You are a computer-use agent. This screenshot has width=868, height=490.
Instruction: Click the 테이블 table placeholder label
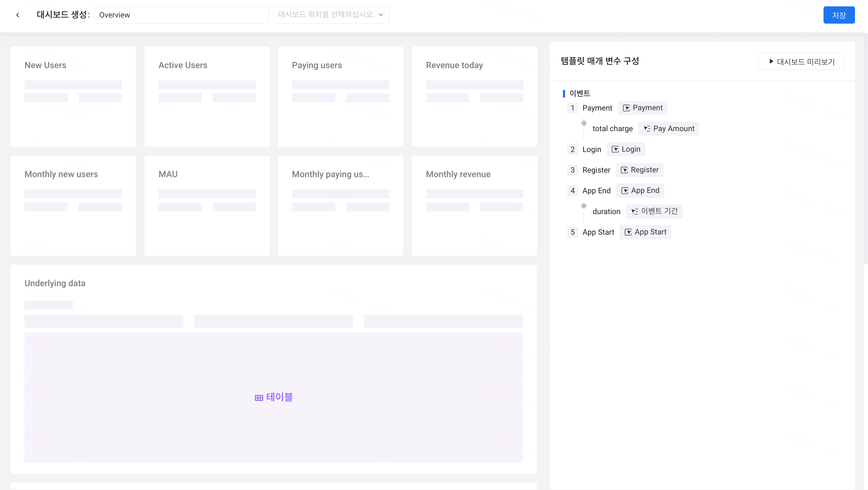tap(279, 397)
